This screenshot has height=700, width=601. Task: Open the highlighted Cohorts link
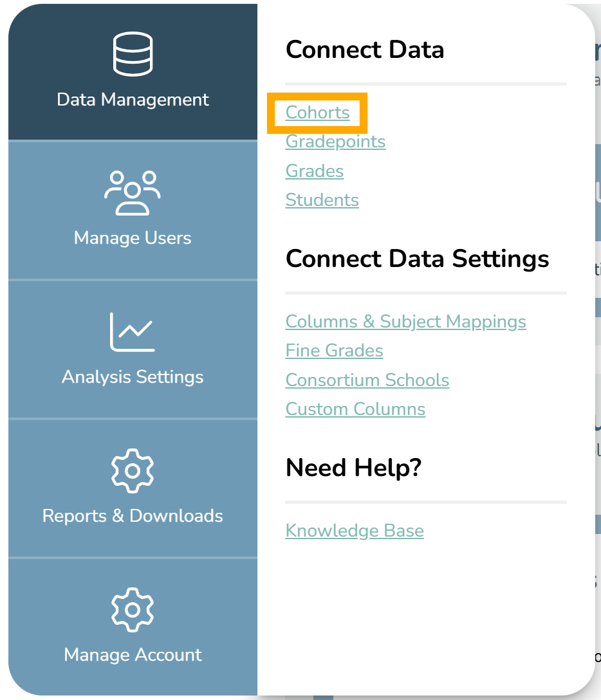[317, 113]
